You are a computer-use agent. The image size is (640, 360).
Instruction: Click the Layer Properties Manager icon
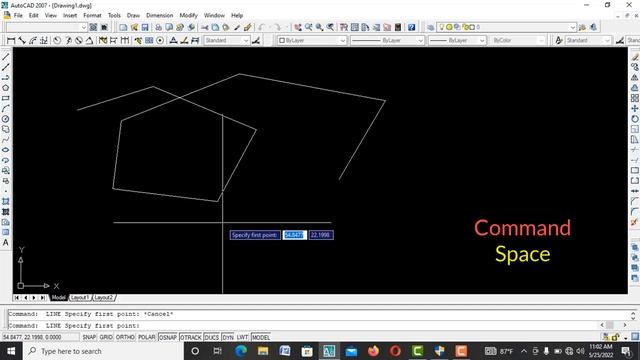(431, 27)
